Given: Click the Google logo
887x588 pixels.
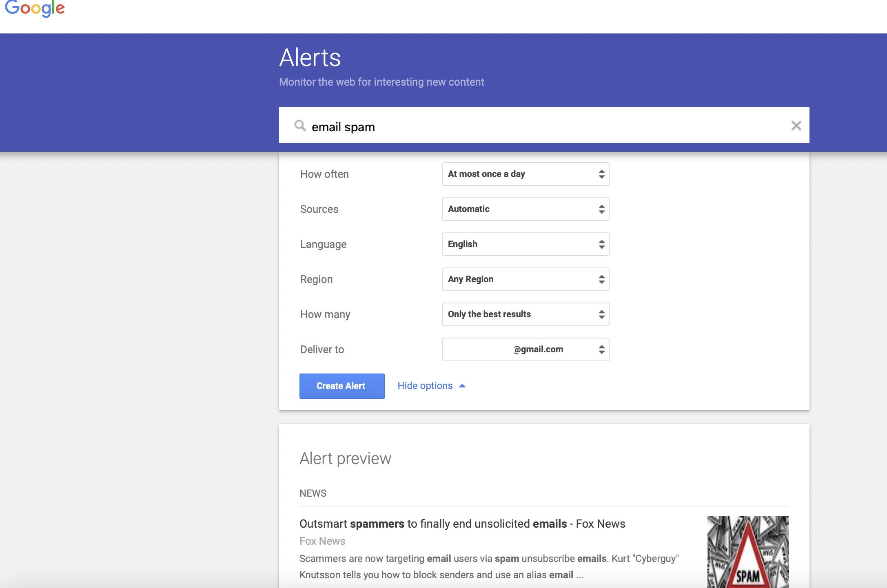Looking at the screenshot, I should pyautogui.click(x=35, y=8).
